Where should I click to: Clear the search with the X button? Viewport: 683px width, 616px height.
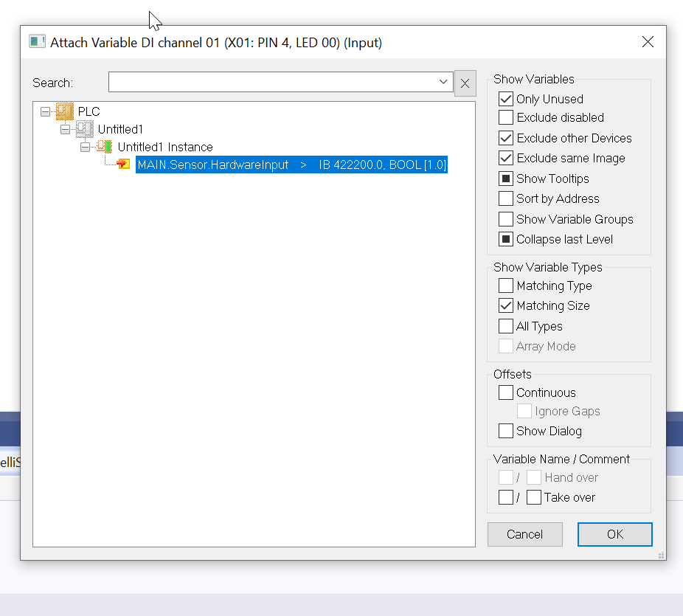pos(465,83)
